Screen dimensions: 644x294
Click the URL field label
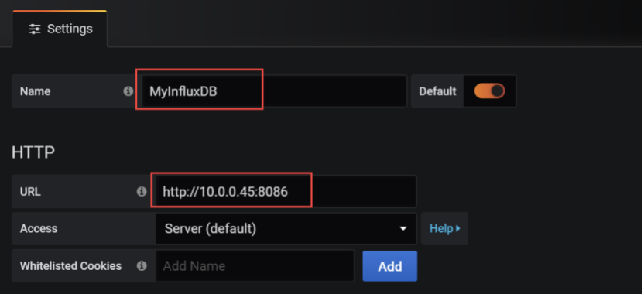click(30, 191)
